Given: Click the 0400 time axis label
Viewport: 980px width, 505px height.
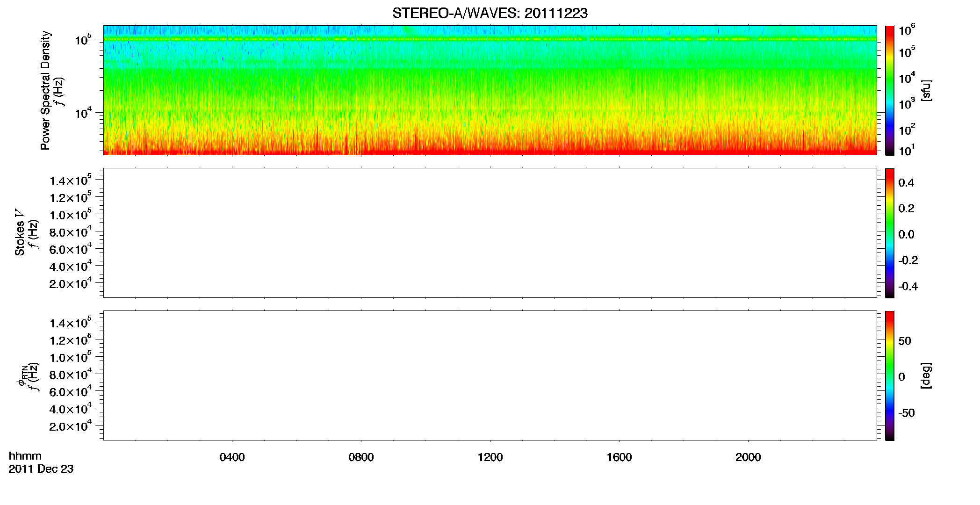Looking at the screenshot, I should pos(232,457).
